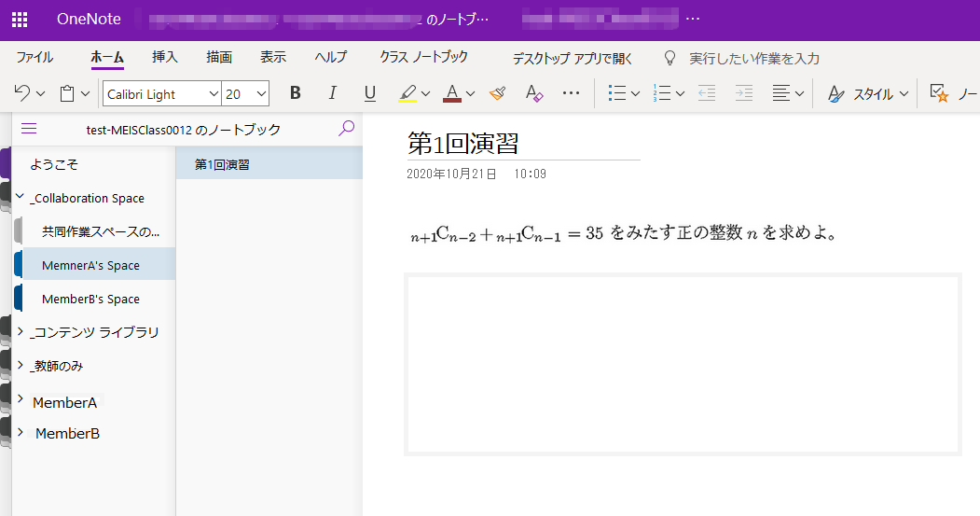Click the page title 第1回演習
The height and width of the screenshot is (516, 980).
pos(463,143)
